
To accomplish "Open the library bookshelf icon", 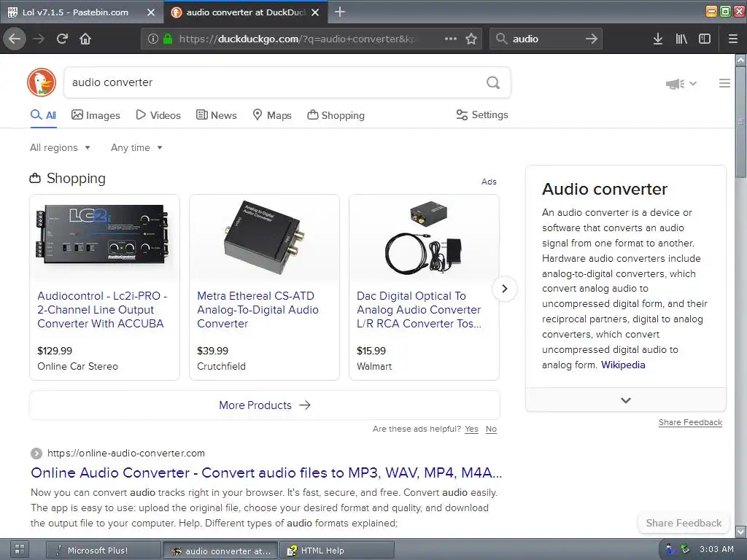I will 681,39.
